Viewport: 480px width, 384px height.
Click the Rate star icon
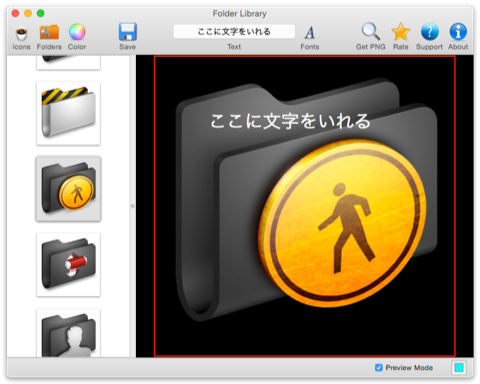coord(401,32)
